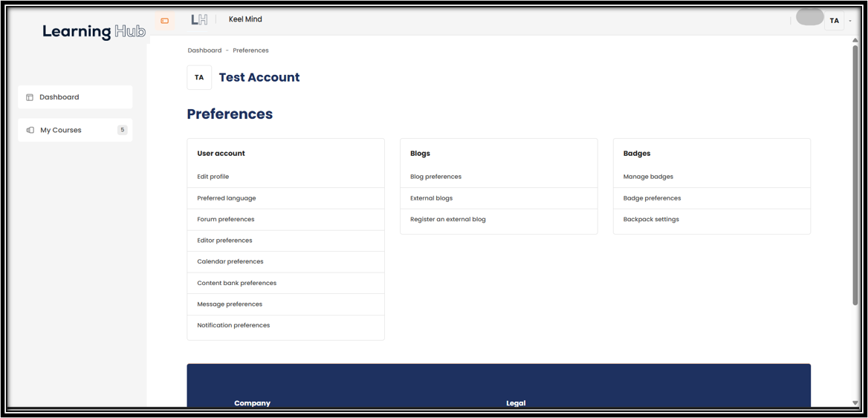The height and width of the screenshot is (418, 868).
Task: Toggle the orange sidebar collapse icon
Action: 164,21
